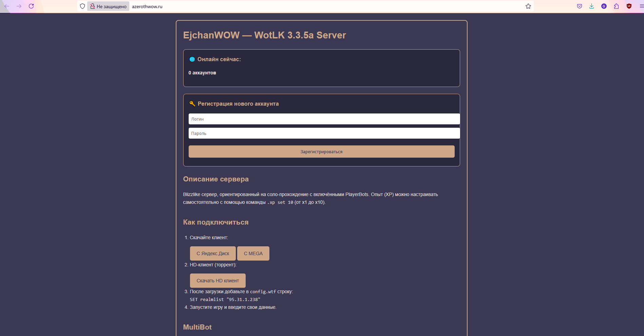This screenshot has height=336, width=644.
Task: Open the downloads arrow icon
Action: 592,6
